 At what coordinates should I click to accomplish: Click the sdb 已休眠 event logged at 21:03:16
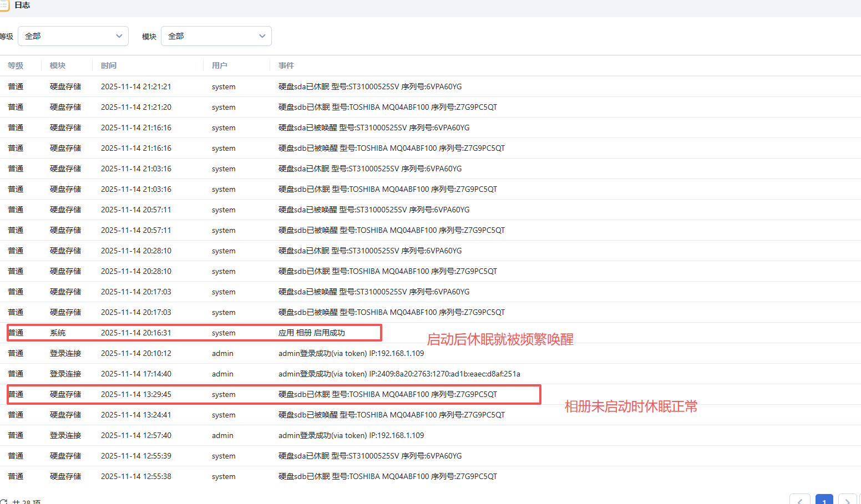point(388,189)
